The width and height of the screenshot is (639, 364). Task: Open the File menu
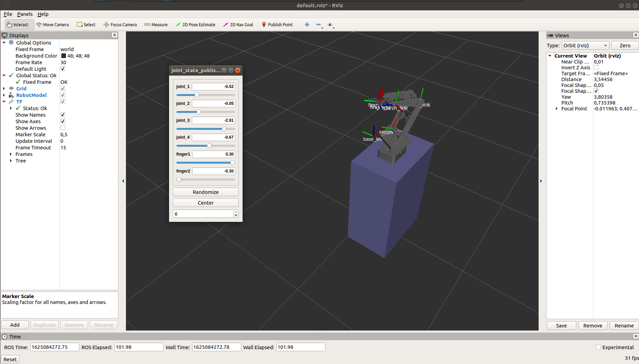[8, 14]
